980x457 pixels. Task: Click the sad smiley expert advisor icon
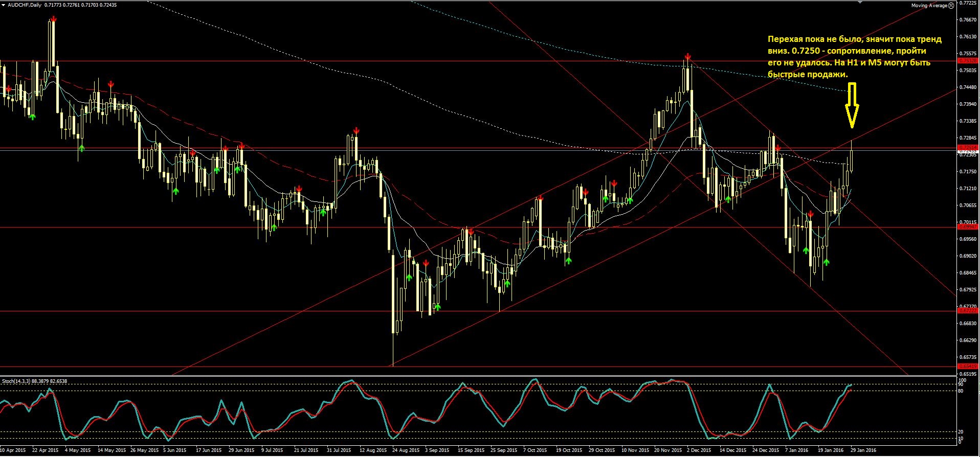coord(951,6)
